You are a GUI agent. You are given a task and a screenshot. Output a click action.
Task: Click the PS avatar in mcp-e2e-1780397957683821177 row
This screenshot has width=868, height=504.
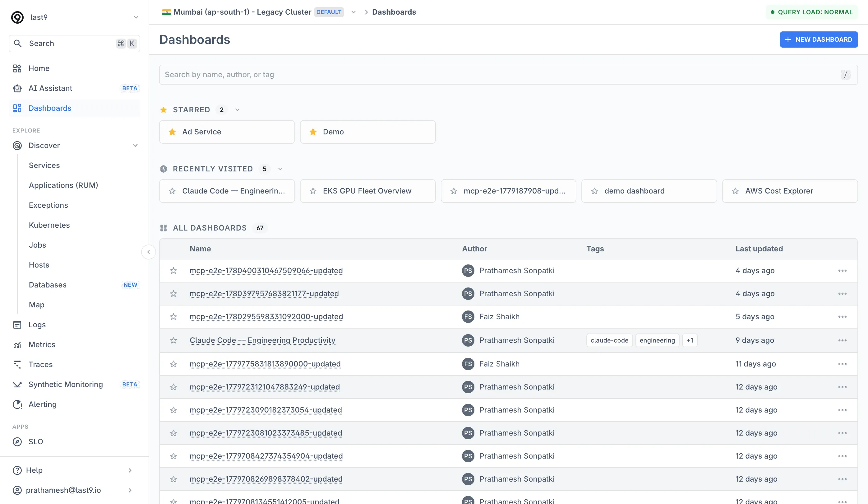(468, 294)
